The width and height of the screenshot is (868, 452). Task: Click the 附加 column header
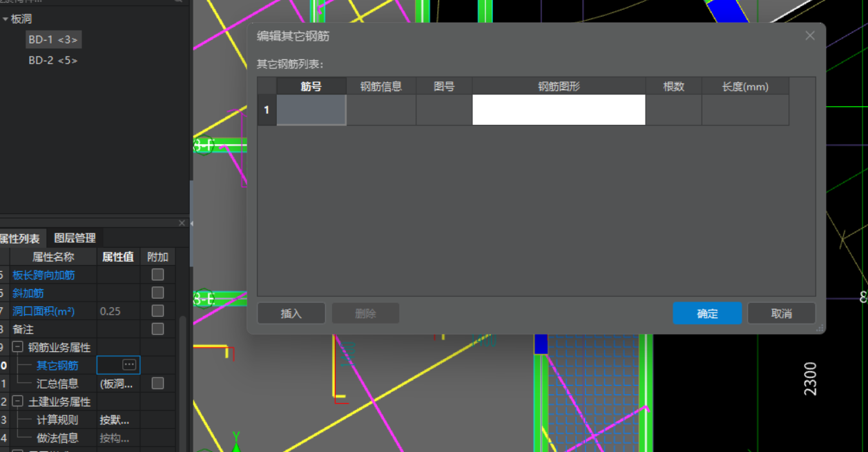(157, 257)
